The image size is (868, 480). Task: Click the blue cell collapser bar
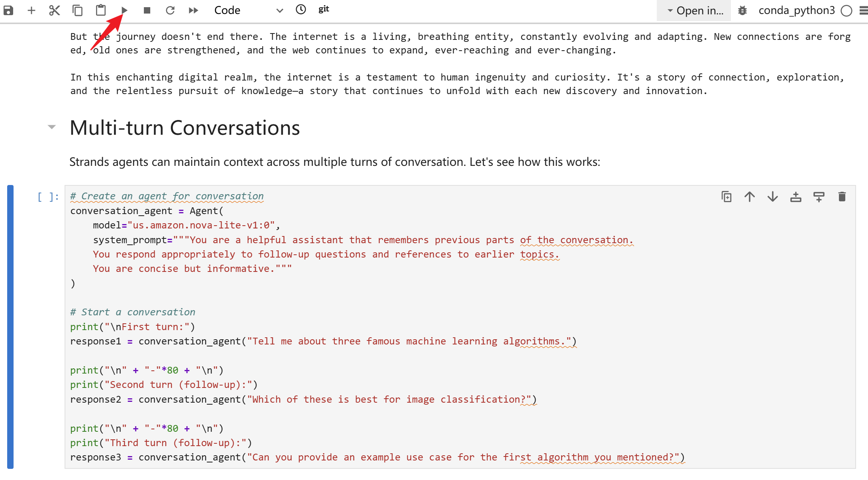pos(10,327)
